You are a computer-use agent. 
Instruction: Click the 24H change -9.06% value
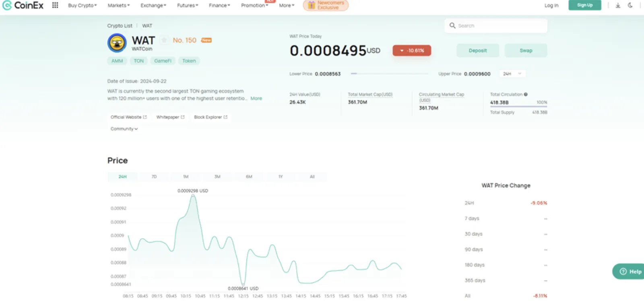(539, 203)
